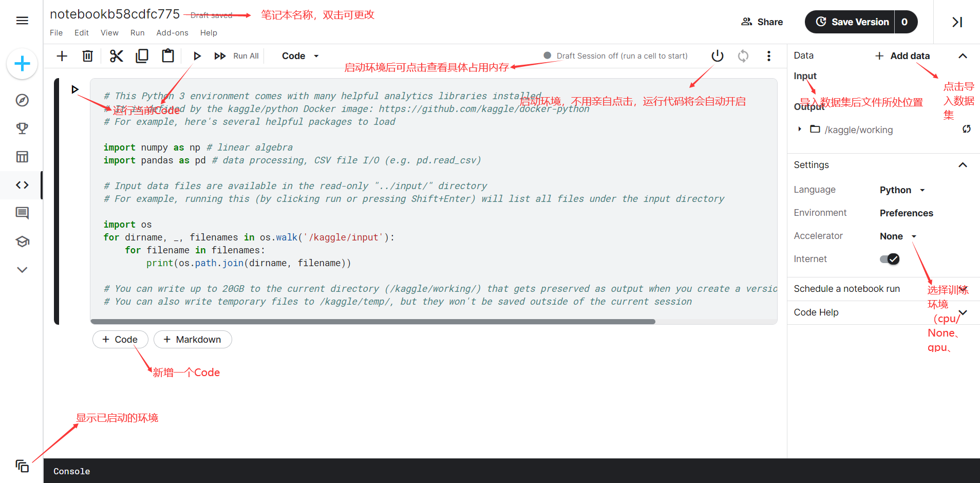This screenshot has height=483, width=980.
Task: Run the current cell with the play icon
Action: click(x=197, y=55)
